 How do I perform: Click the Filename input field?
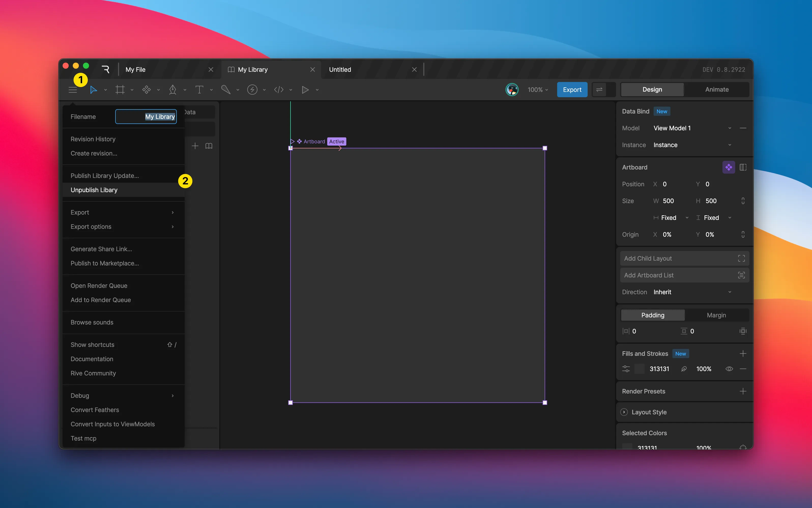[146, 117]
